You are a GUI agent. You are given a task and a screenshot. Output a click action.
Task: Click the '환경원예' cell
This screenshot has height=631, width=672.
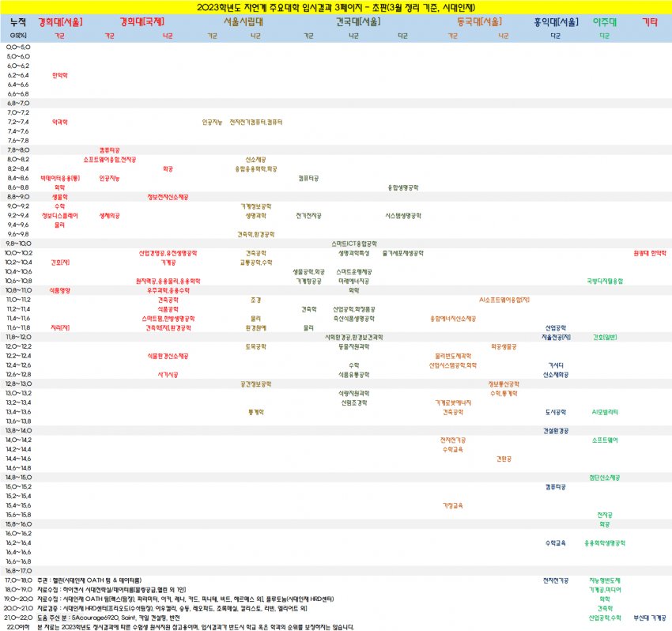pos(256,327)
